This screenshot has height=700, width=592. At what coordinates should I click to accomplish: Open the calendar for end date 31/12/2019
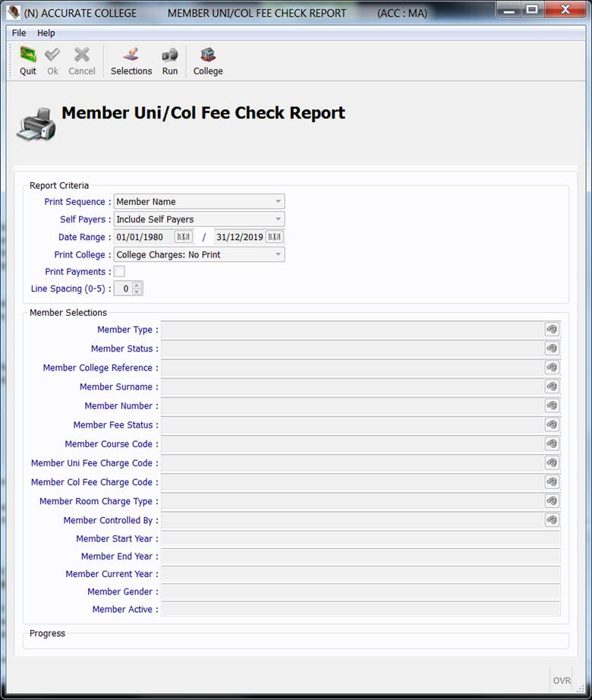tap(275, 237)
